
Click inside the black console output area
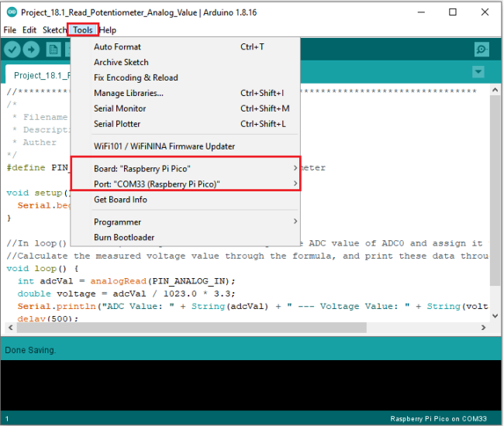(x=250, y=385)
